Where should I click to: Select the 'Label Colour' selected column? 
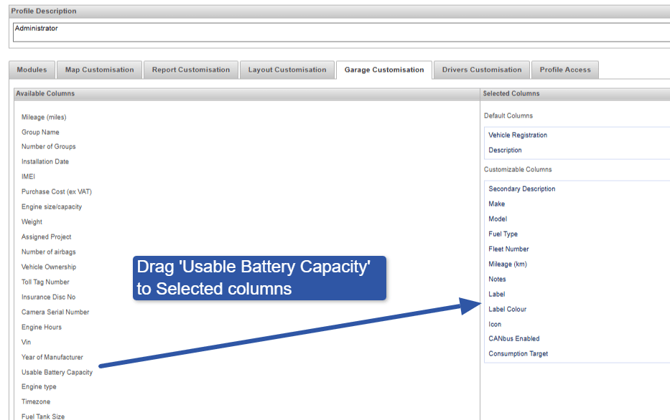tap(507, 309)
